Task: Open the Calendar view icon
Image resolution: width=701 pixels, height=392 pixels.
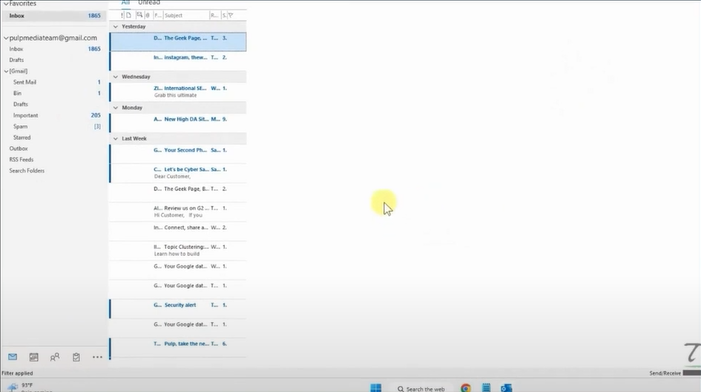Action: pyautogui.click(x=34, y=357)
